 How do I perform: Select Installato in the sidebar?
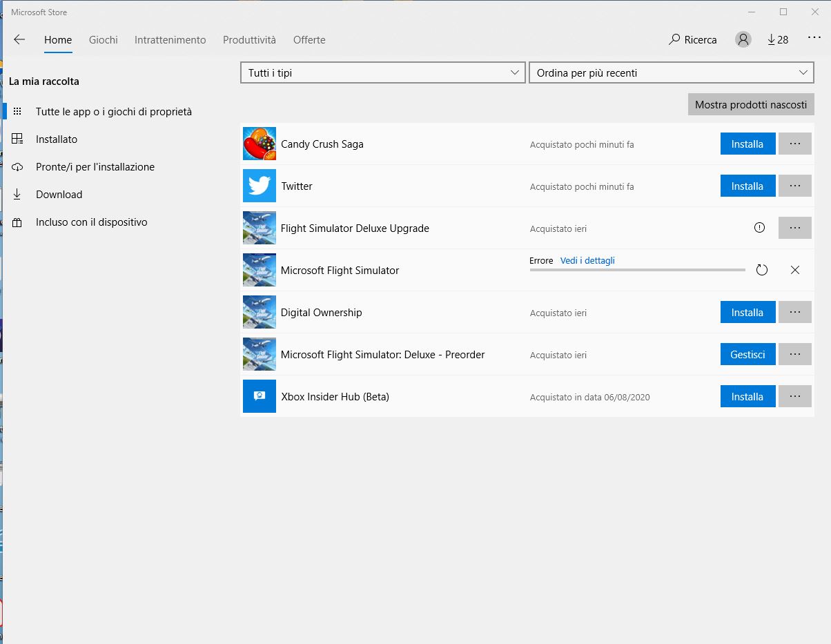click(x=57, y=139)
